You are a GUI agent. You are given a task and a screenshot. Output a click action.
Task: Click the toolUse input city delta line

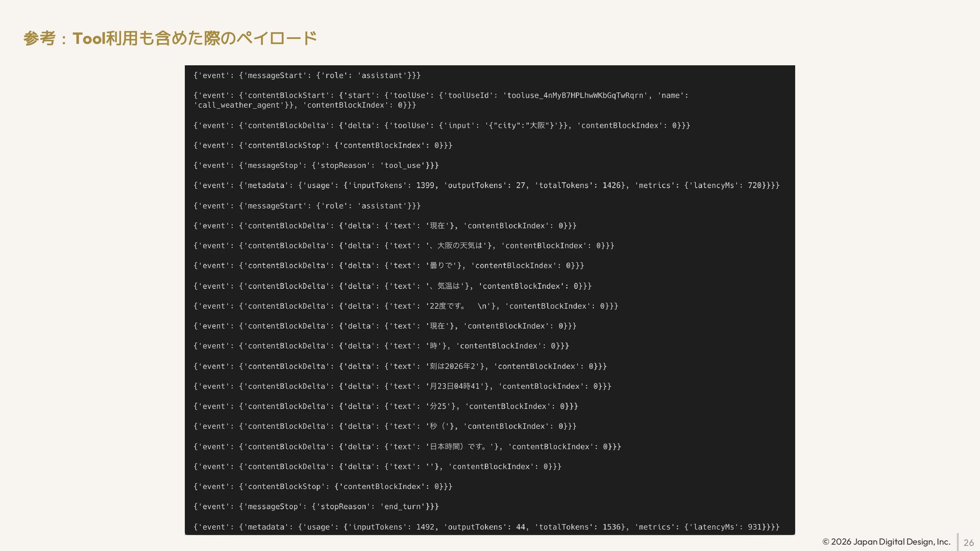tap(442, 126)
